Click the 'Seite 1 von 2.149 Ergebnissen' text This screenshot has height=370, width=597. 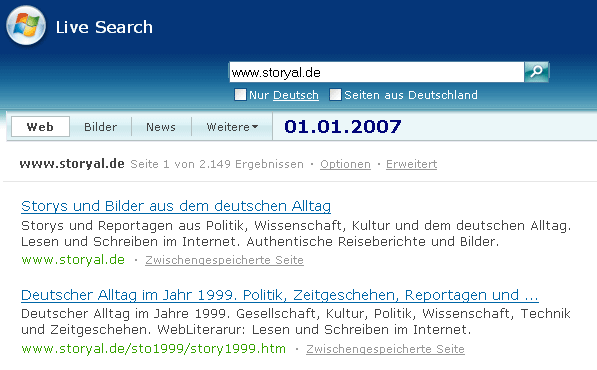coord(217,164)
